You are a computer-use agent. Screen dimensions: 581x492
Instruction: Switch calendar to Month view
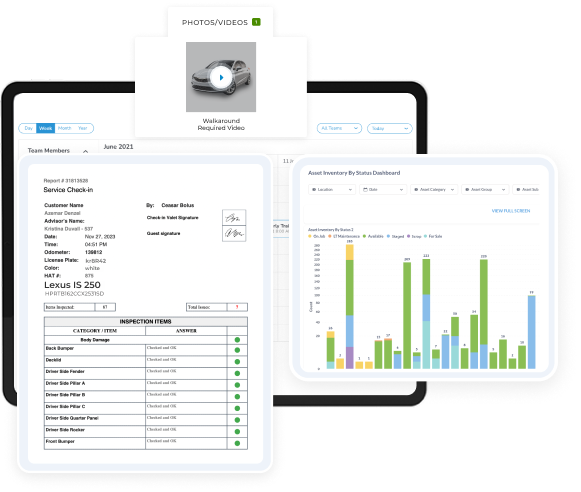(x=64, y=128)
